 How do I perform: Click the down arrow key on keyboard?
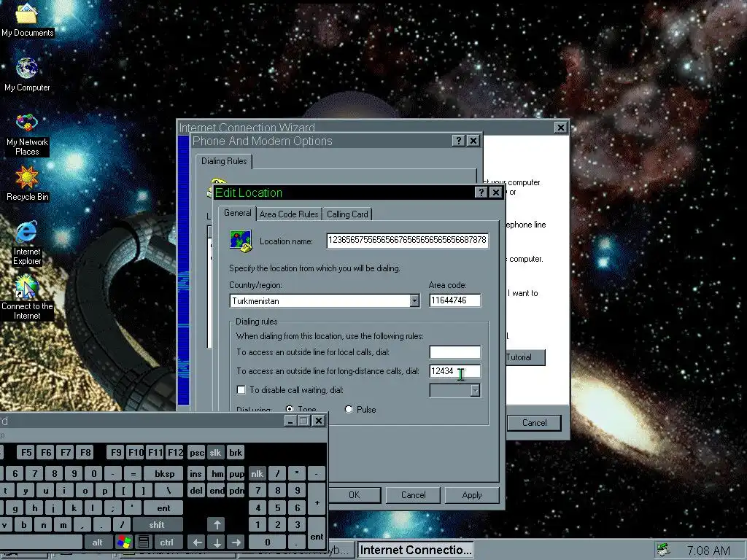[x=217, y=542]
